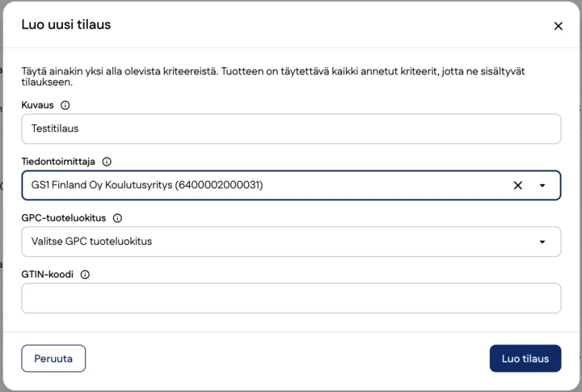This screenshot has width=582, height=392.
Task: Clear the selected Tiedontoimittaja value
Action: 518,185
